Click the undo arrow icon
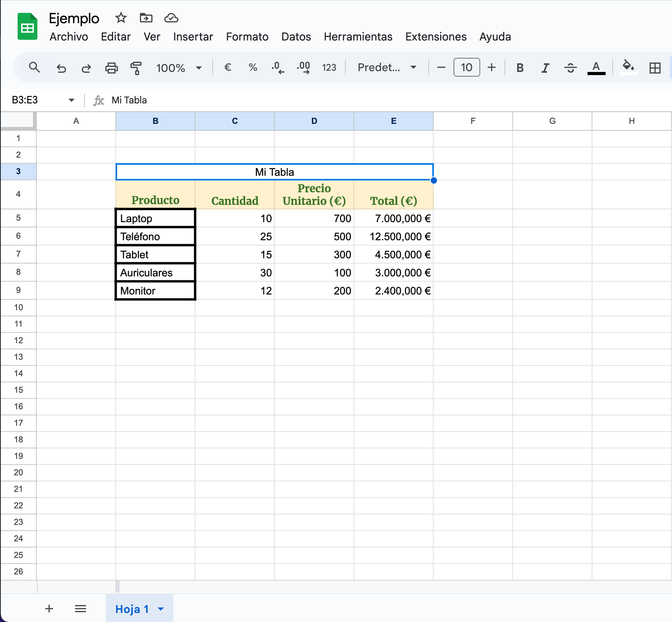 61,68
